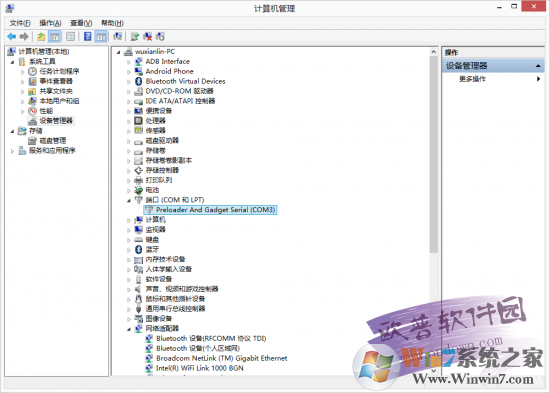Open the 操作(A) menu

point(50,23)
